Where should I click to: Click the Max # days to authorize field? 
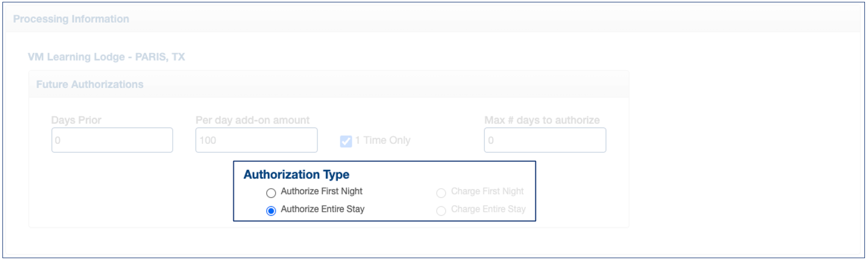click(x=545, y=140)
